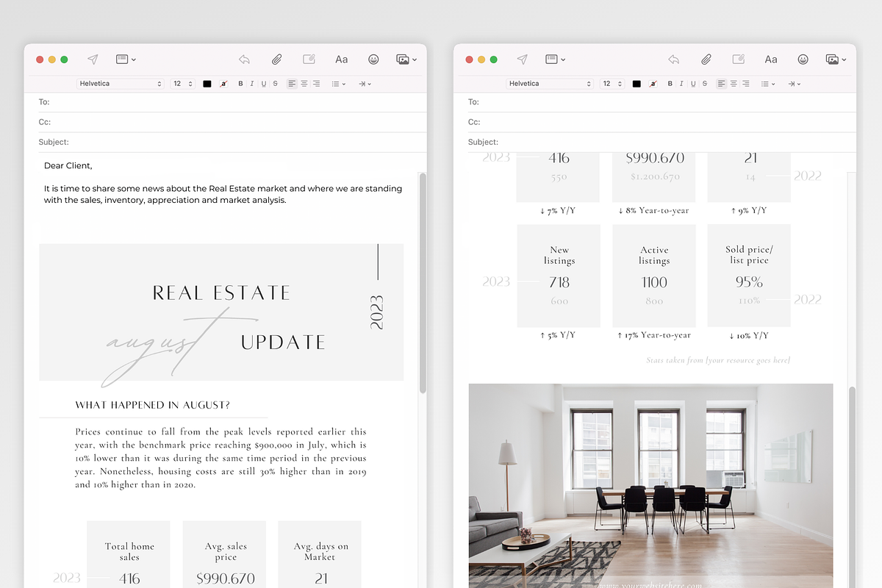Viewport: 882px width, 588px height.
Task: Click the reply arrow in right window
Action: (674, 60)
